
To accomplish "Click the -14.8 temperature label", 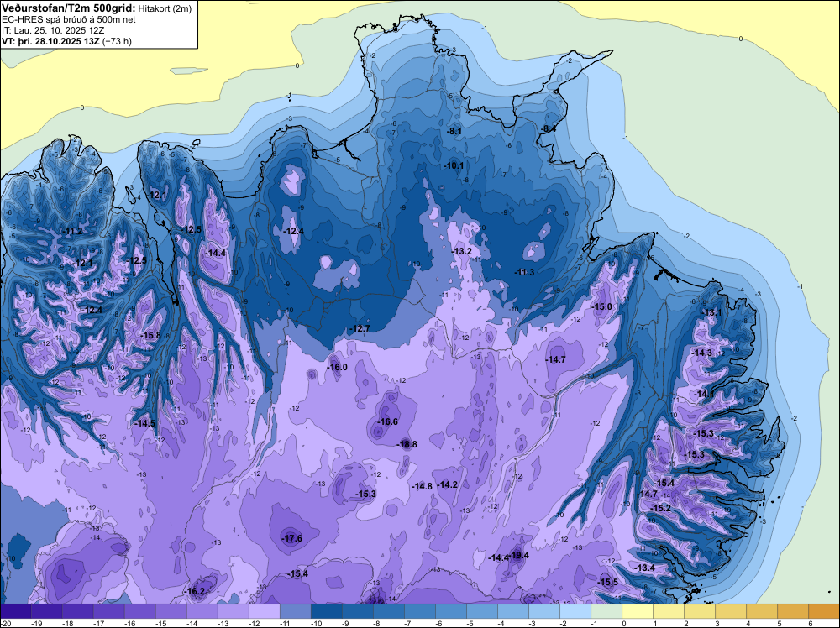I will [x=422, y=486].
